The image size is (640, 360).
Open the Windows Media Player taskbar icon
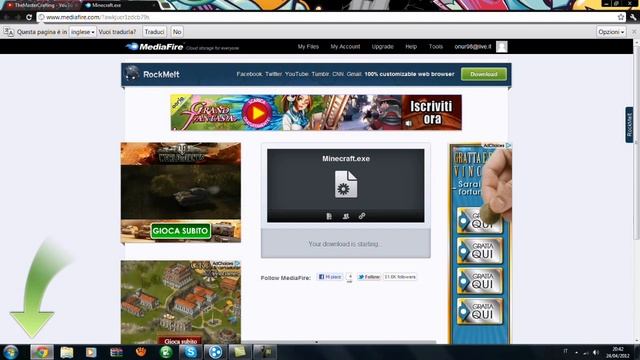coord(91,352)
